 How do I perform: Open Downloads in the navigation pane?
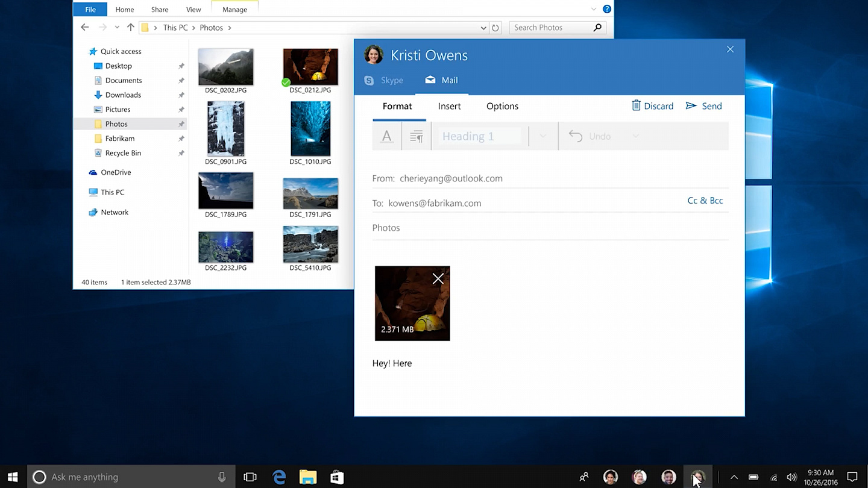(x=118, y=95)
